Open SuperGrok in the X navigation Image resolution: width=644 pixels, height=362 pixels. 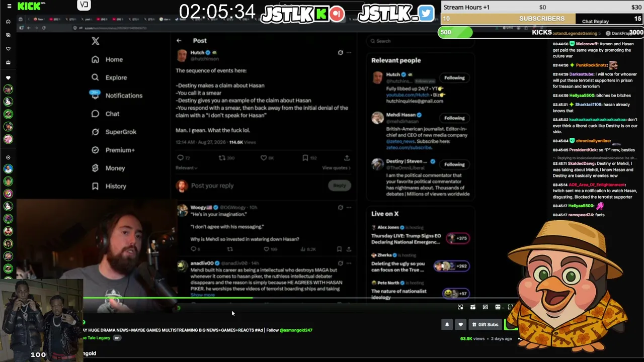pos(114,132)
